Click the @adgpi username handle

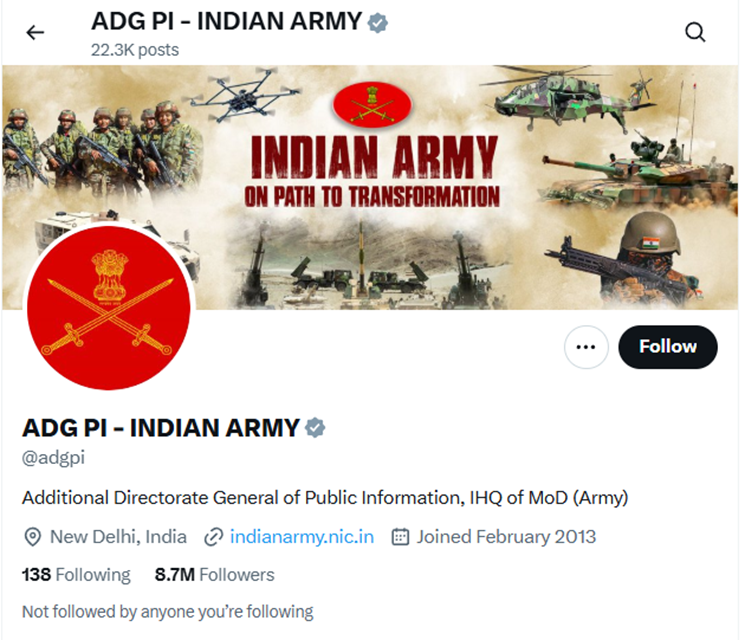53,458
